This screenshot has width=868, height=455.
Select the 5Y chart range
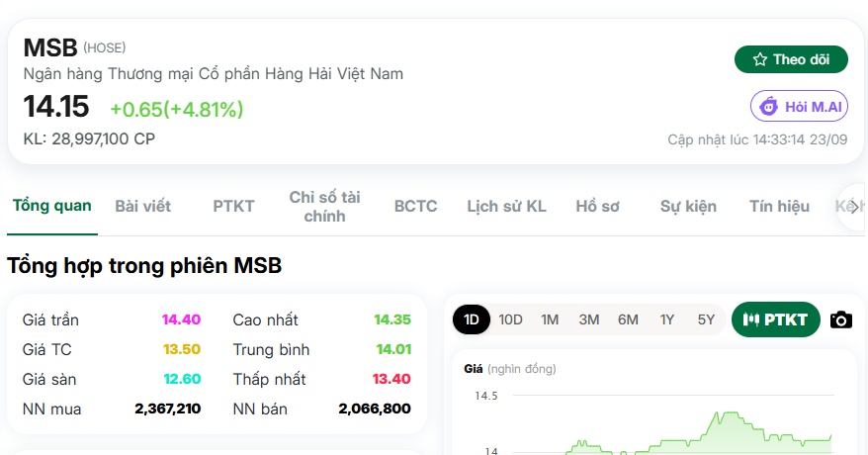point(706,319)
